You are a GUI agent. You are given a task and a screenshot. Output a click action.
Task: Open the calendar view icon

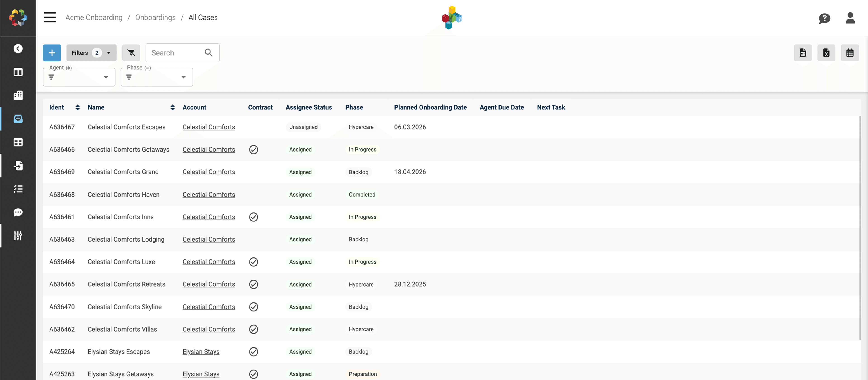point(849,53)
